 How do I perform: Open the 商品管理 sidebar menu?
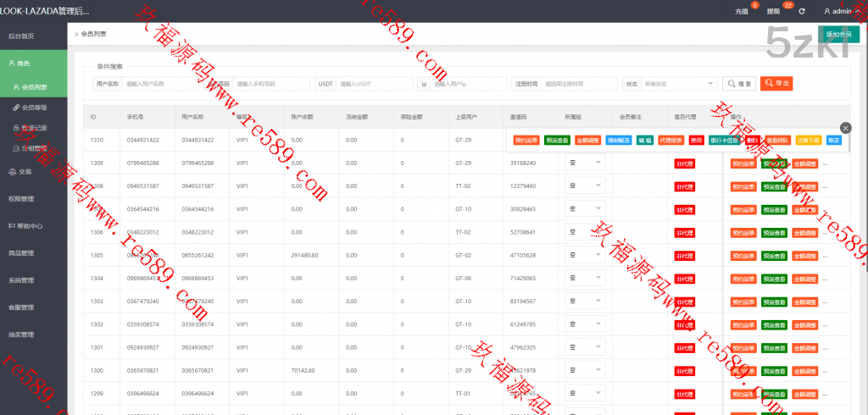pos(22,253)
